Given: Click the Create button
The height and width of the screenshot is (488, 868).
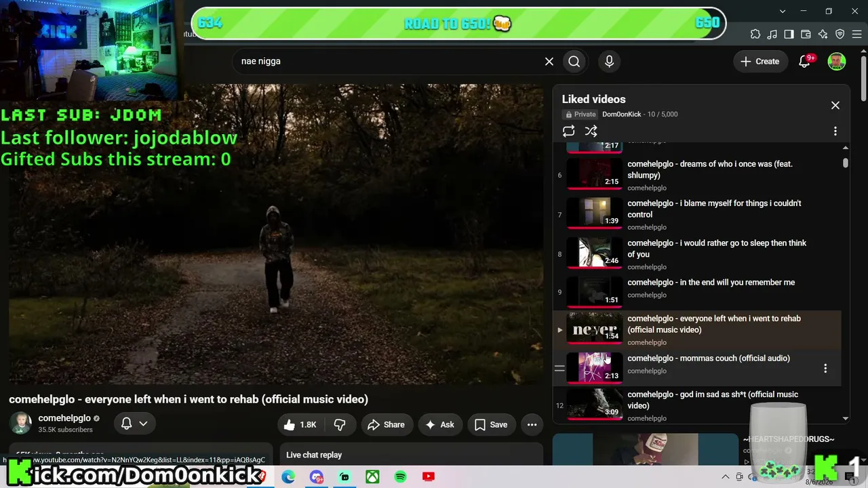Looking at the screenshot, I should [x=760, y=61].
